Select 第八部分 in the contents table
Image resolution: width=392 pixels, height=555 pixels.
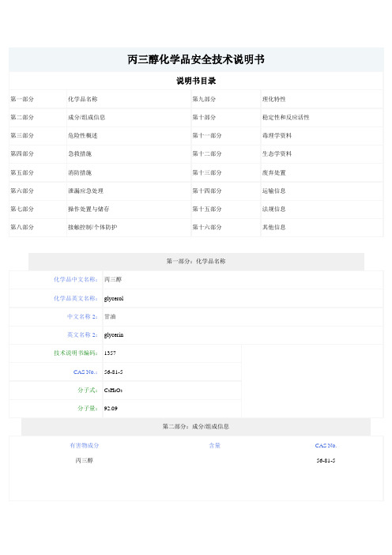click(22, 227)
